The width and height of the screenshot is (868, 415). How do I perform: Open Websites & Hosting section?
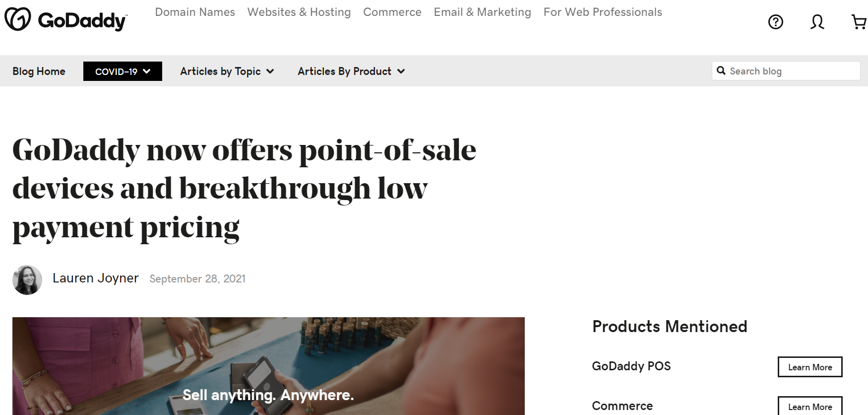(299, 12)
